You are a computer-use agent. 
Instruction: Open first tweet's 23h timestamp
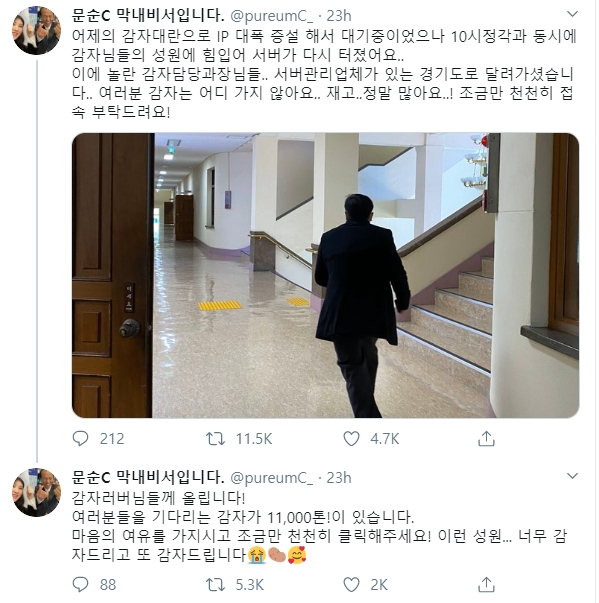pos(339,16)
